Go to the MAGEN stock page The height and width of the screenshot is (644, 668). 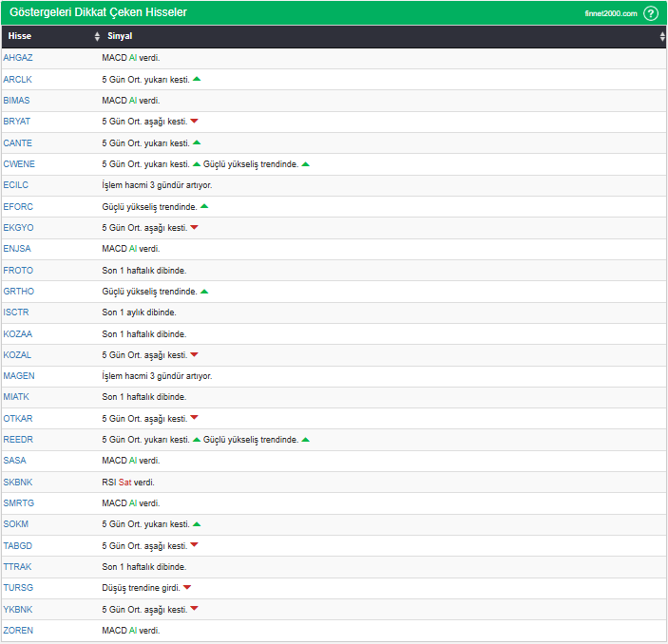pos(19,376)
